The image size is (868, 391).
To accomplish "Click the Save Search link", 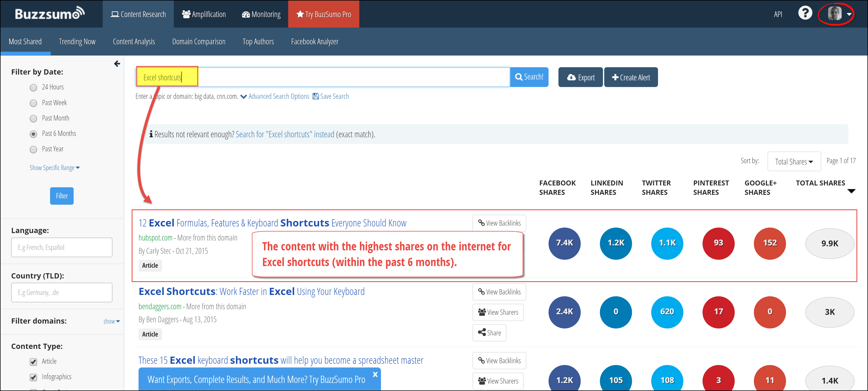I will [x=331, y=97].
